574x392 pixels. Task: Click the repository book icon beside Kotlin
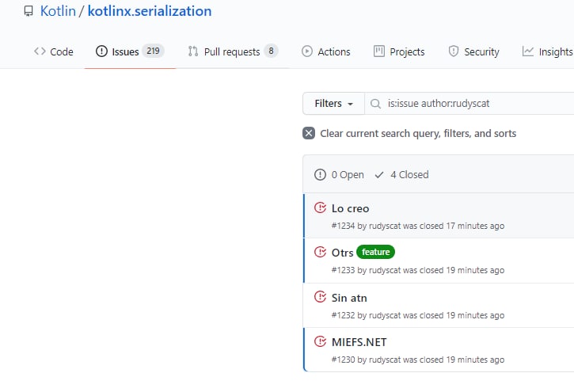coord(29,11)
